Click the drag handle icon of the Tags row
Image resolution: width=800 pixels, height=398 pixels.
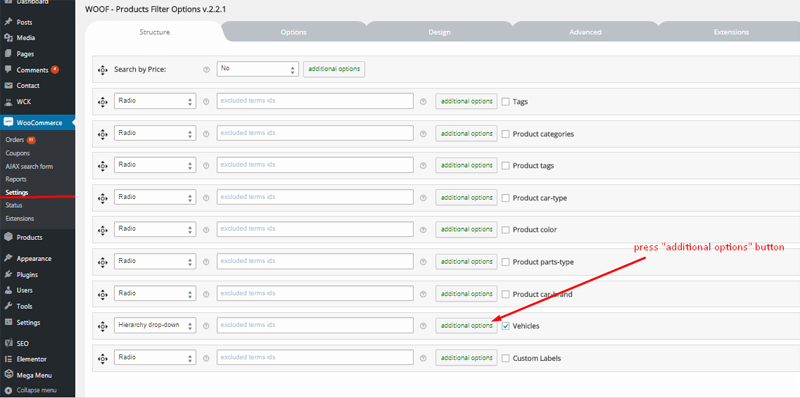102,102
